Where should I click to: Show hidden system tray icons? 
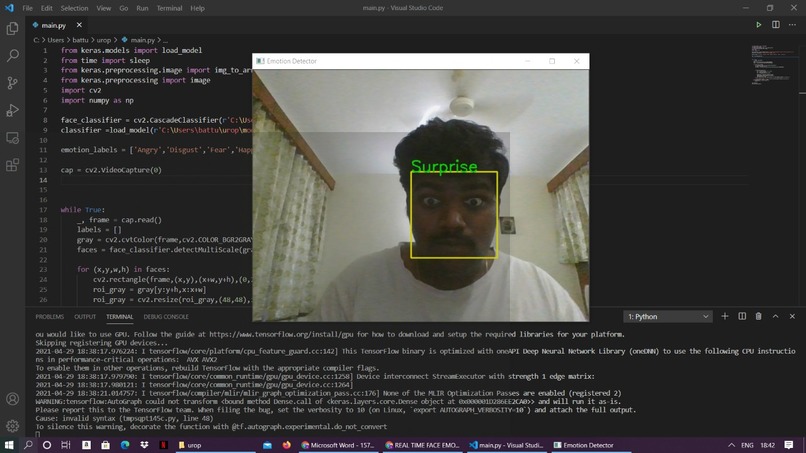point(731,445)
